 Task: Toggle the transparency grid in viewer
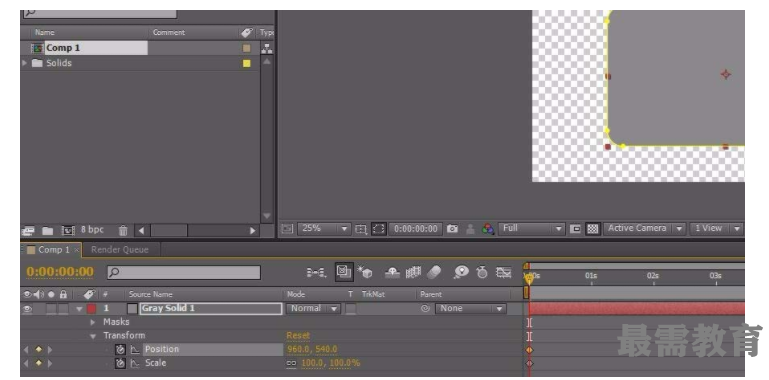pos(592,229)
